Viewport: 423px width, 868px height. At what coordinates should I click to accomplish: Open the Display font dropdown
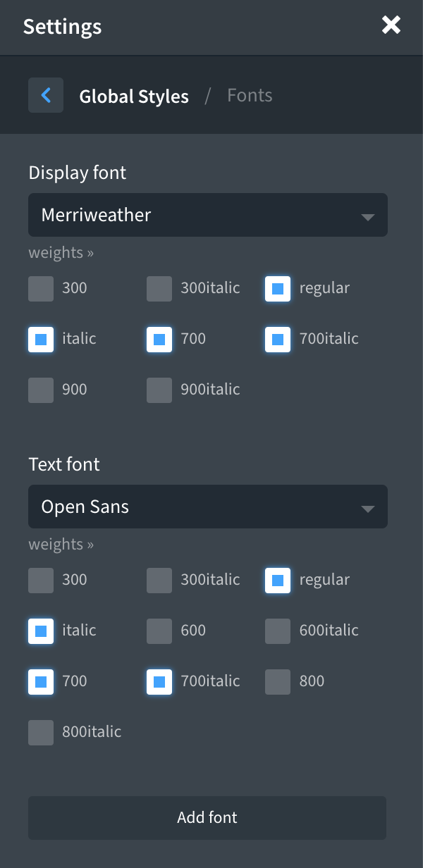(x=208, y=215)
